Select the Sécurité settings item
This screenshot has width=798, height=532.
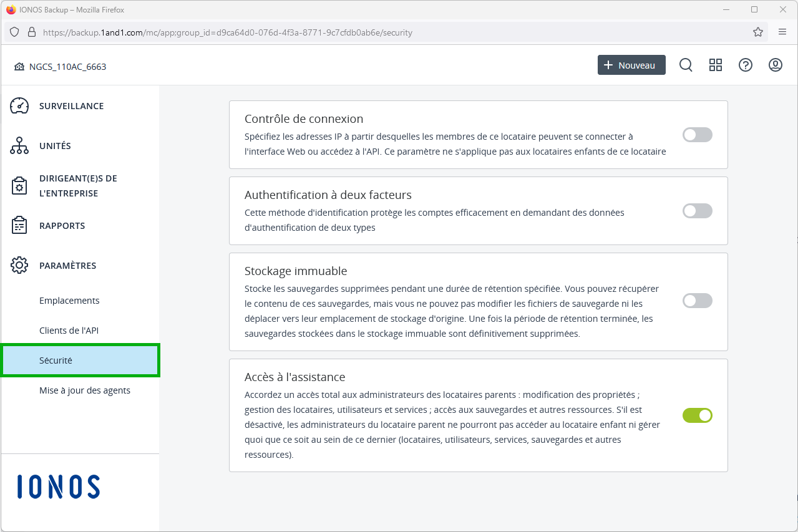(80, 360)
